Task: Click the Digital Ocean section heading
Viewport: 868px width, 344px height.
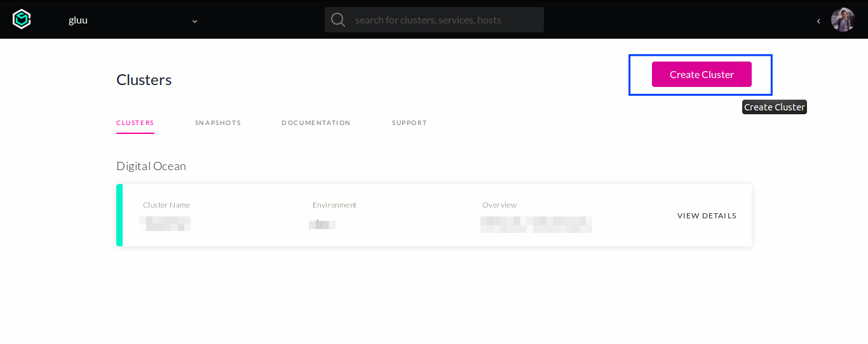Action: click(x=151, y=166)
